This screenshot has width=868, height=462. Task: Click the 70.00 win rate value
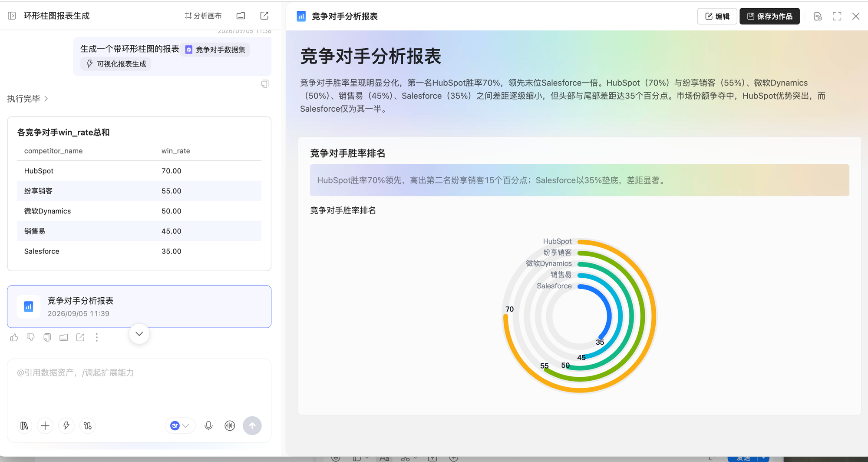click(x=171, y=171)
